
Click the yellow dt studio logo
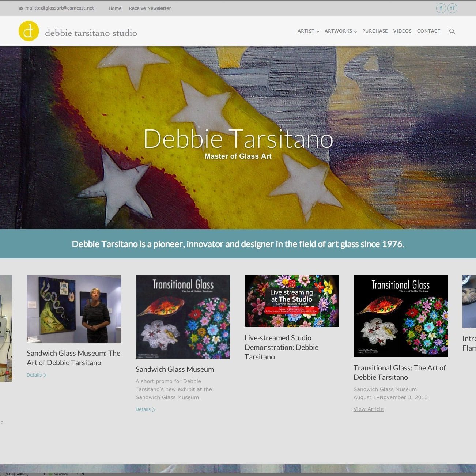(x=29, y=31)
